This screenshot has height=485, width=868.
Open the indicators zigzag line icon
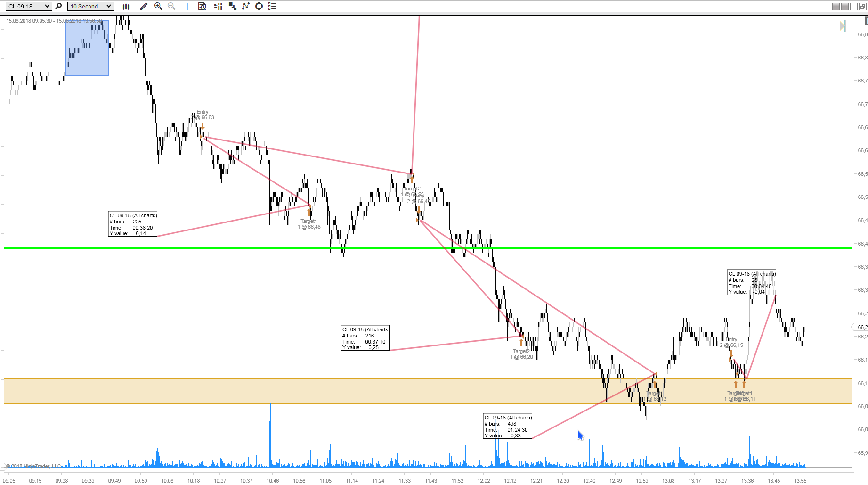[x=245, y=6]
